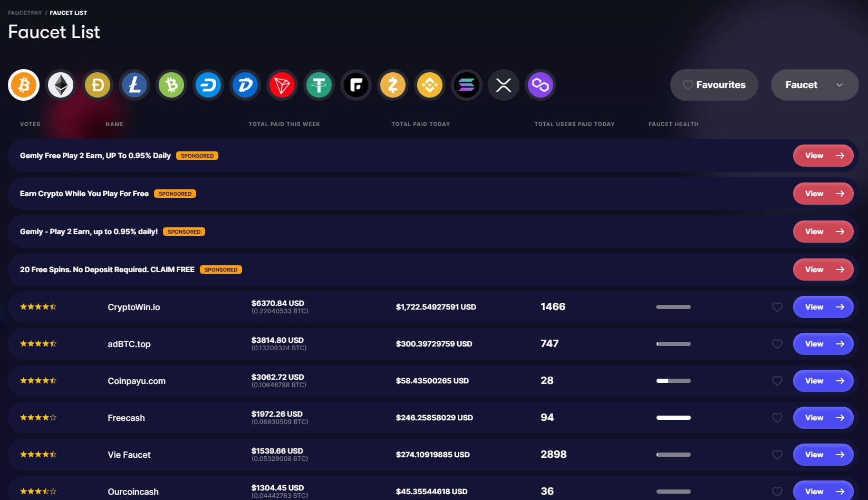
Task: View the adBTC.top faucet
Action: [x=823, y=344]
